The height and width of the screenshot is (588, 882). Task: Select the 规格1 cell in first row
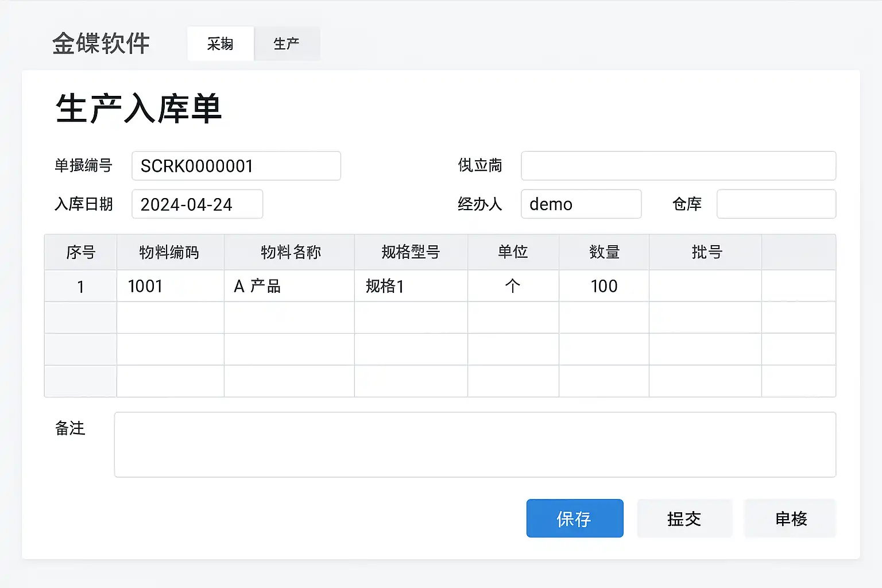411,286
